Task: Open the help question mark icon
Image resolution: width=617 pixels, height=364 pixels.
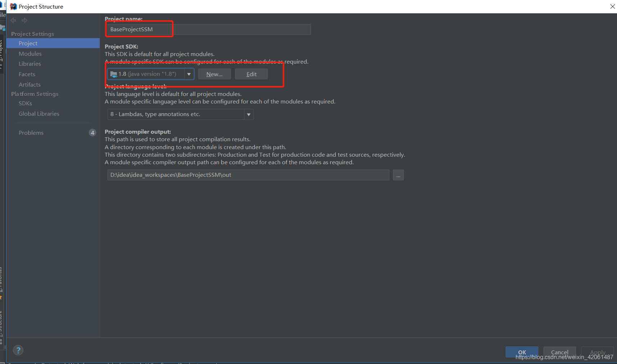Action: point(18,350)
